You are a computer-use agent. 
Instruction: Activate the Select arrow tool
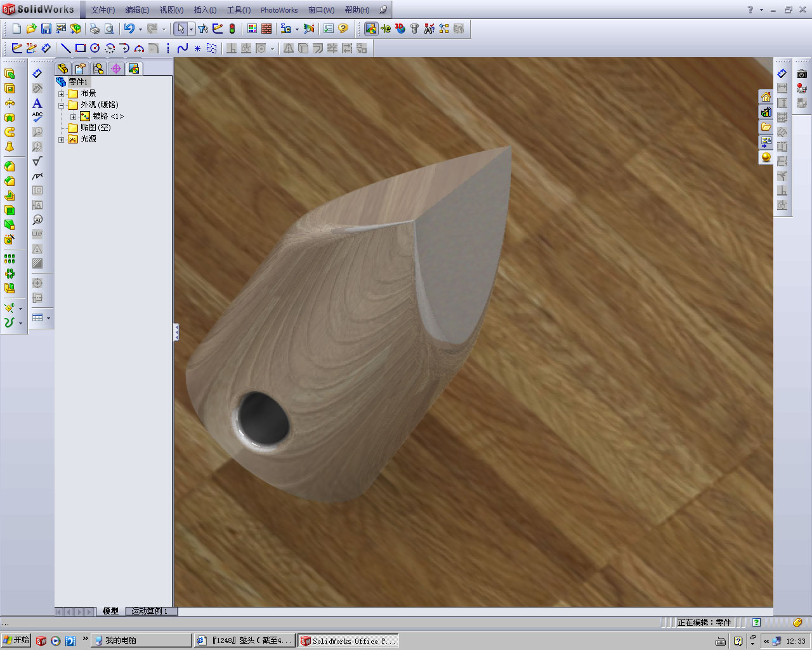click(181, 29)
